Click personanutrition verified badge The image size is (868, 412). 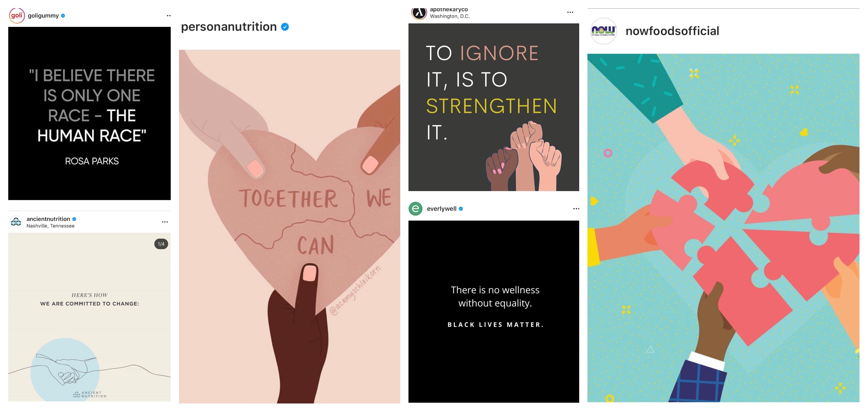(285, 27)
